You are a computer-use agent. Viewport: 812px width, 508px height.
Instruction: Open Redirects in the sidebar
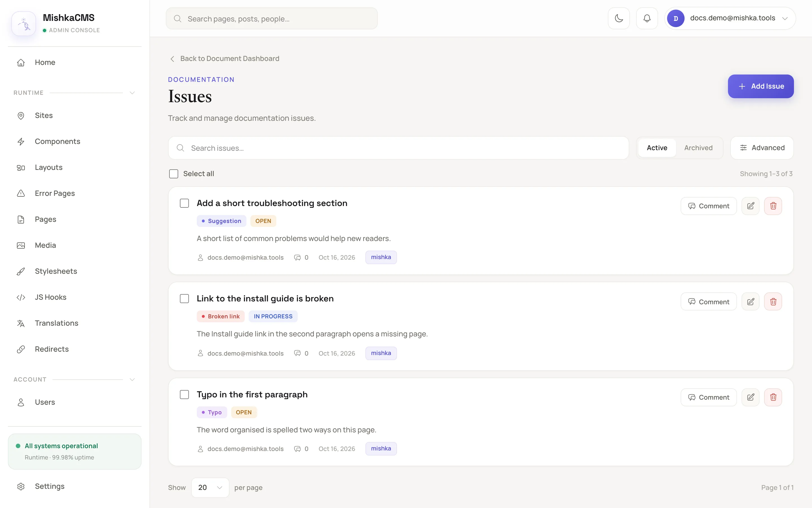pyautogui.click(x=74, y=349)
